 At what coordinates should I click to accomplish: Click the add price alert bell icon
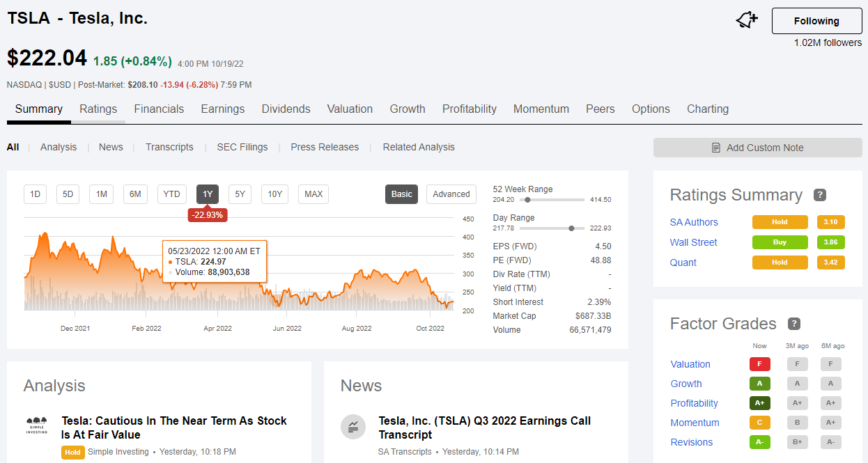click(x=747, y=21)
